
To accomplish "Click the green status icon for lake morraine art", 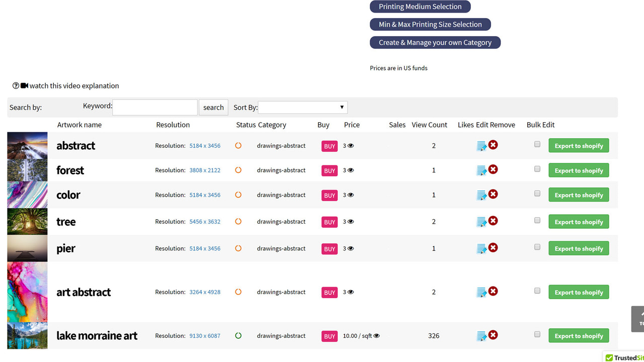I will click(x=238, y=335).
